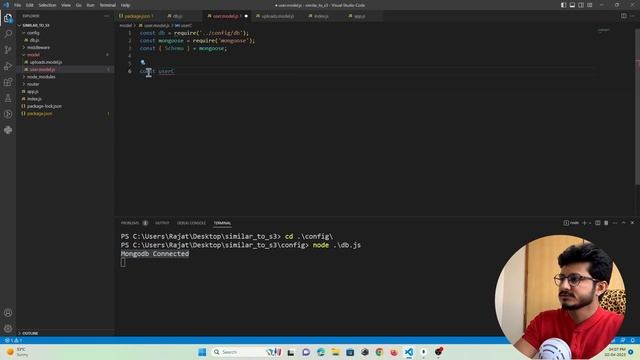Viewport: 640px width, 360px height.
Task: Open the Selection menu
Action: point(47,5)
